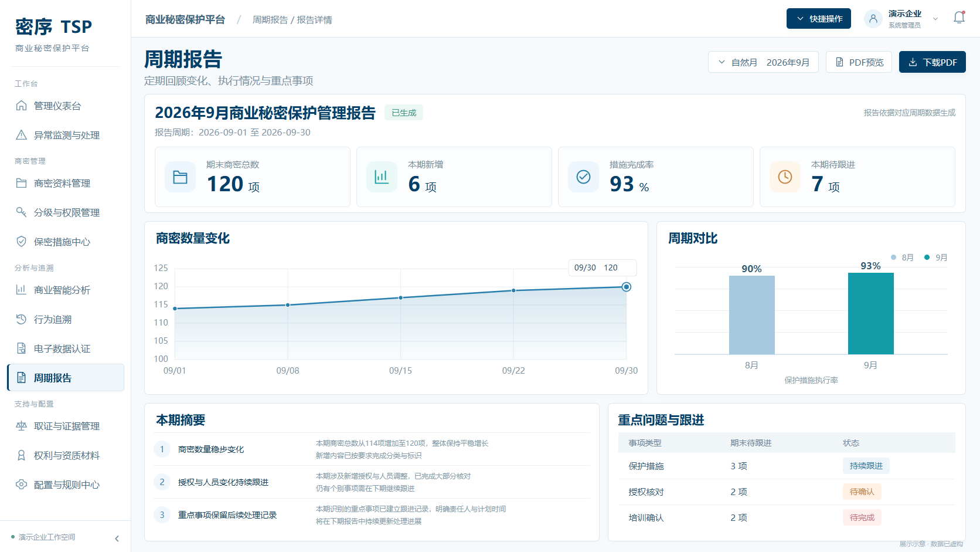Click the home icon beside 管理仪表台

point(21,106)
